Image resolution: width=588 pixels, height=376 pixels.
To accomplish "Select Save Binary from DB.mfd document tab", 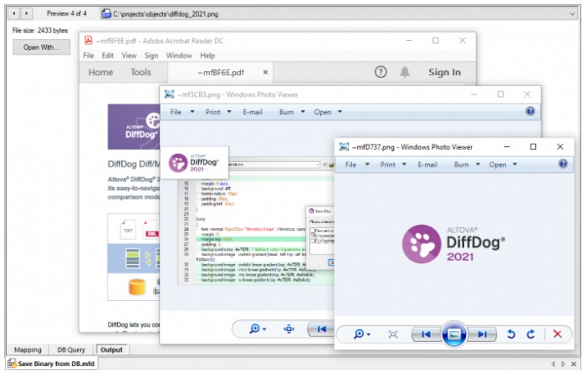I will [x=52, y=363].
